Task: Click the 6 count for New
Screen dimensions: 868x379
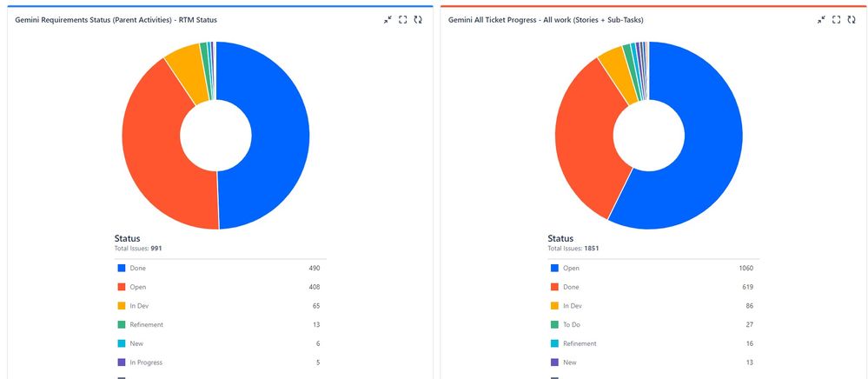Action: point(318,343)
